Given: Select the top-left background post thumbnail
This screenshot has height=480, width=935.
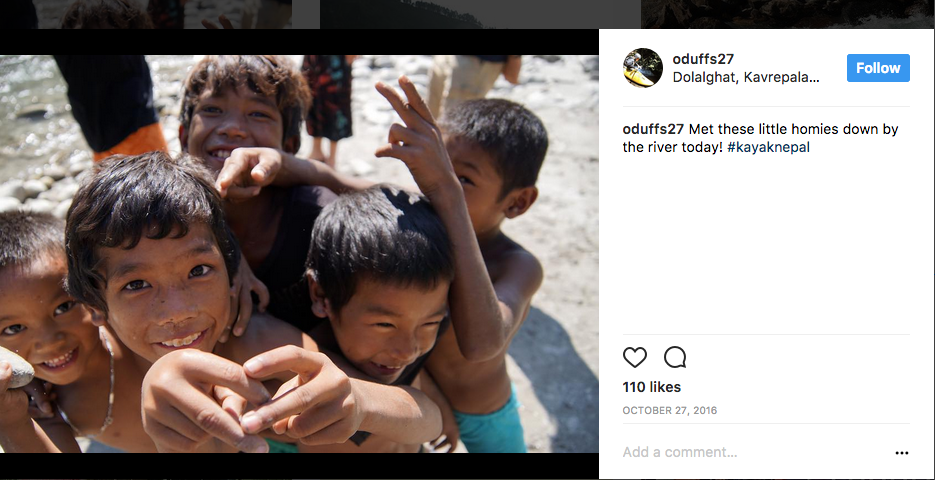Looking at the screenshot, I should point(162,13).
